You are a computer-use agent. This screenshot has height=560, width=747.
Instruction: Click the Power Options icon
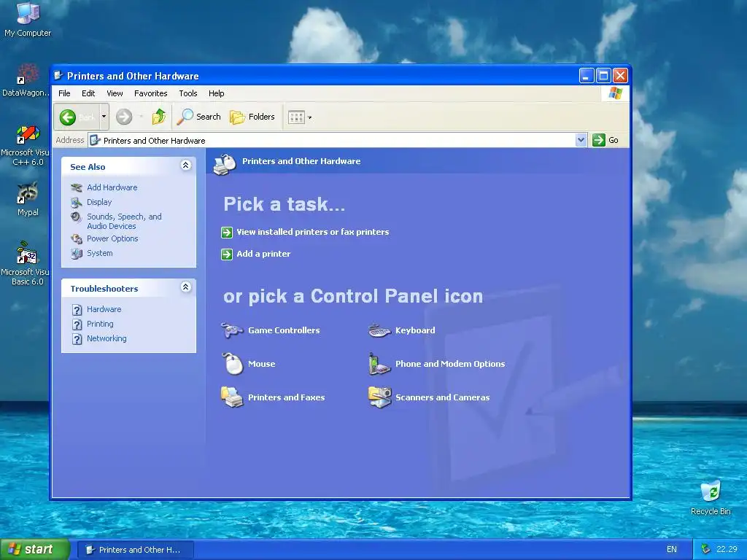[x=76, y=239]
